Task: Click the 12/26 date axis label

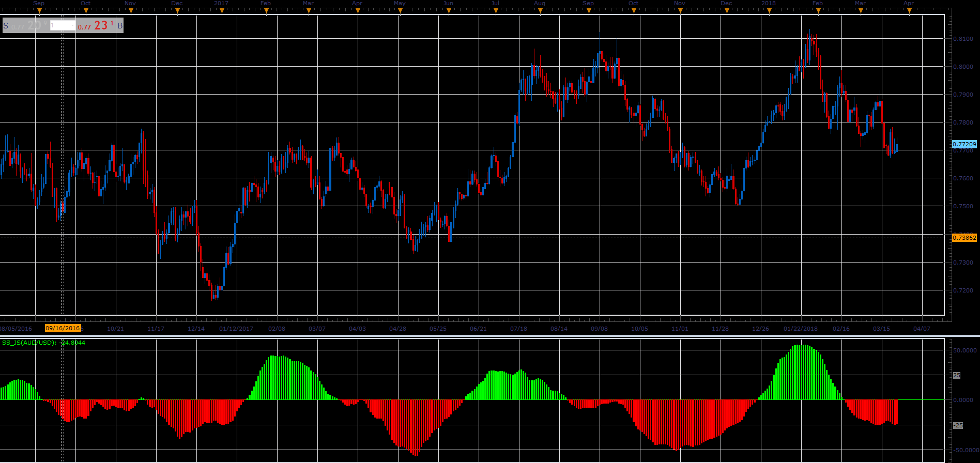Action: click(x=760, y=329)
